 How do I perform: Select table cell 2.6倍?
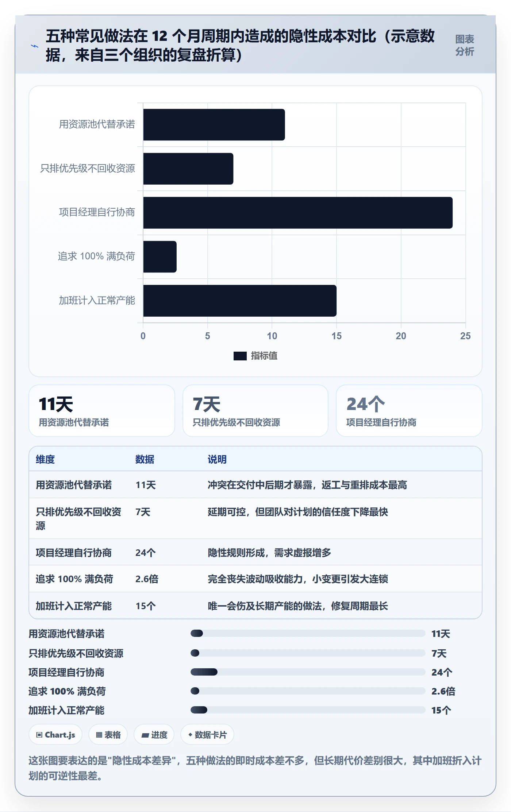pos(147,579)
